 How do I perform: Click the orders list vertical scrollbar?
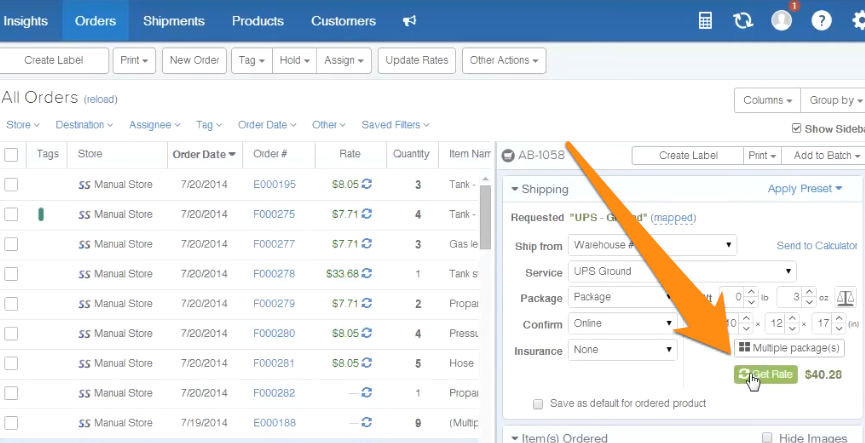(485, 216)
